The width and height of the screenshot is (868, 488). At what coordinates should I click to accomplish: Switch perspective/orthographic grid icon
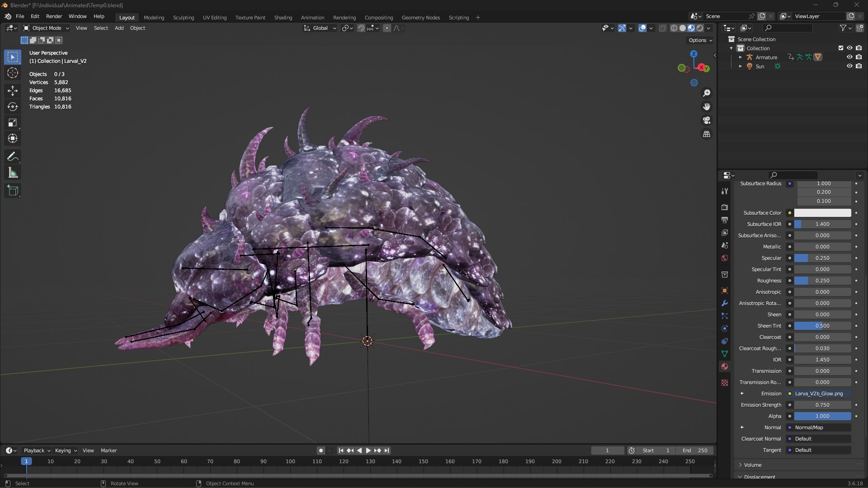click(x=707, y=134)
